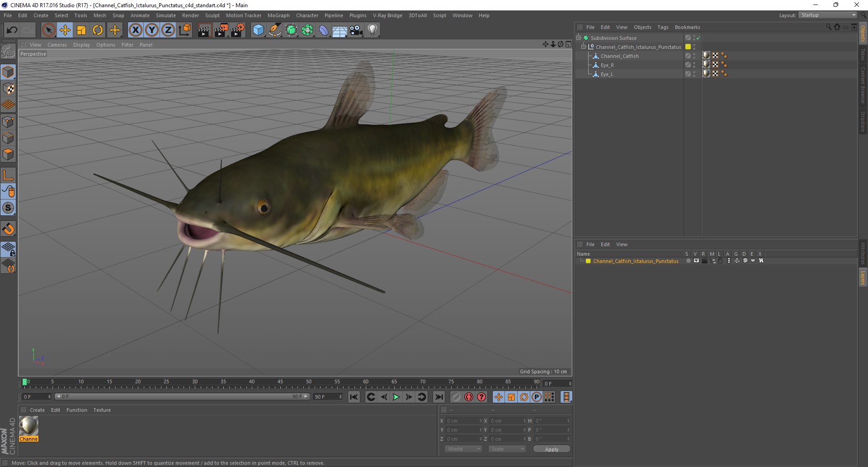Open the Mesh menu
Screen dimensions: 868x467
pos(99,15)
